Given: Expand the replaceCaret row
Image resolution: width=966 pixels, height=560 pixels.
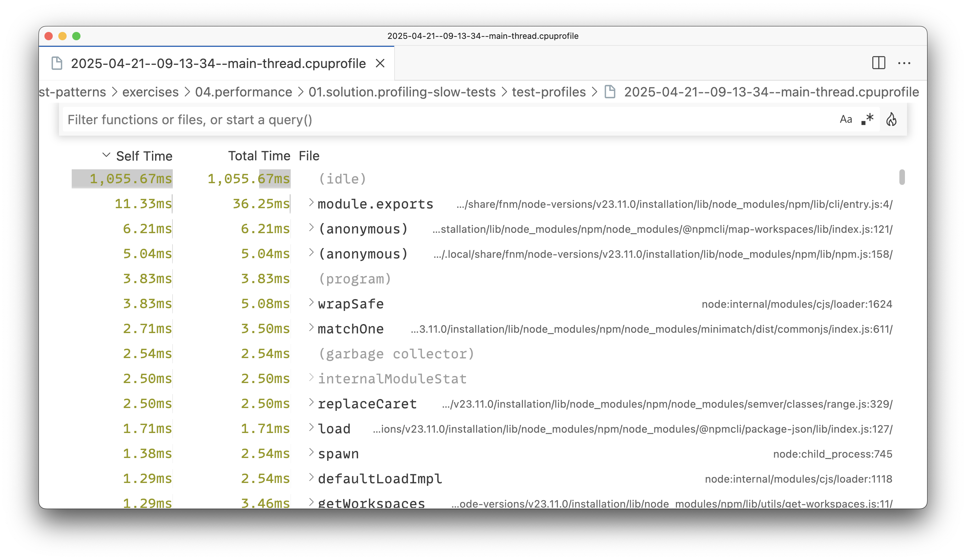Looking at the screenshot, I should coord(311,403).
